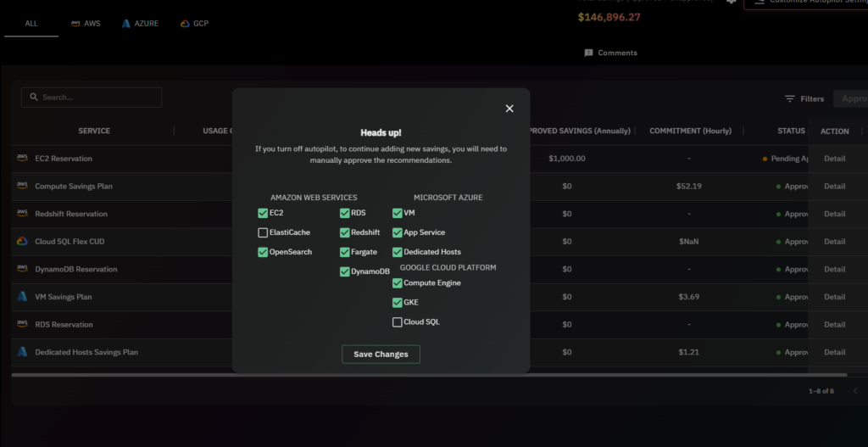Image resolution: width=868 pixels, height=447 pixels.
Task: Toggle the Redshift checkbox
Action: (x=345, y=232)
